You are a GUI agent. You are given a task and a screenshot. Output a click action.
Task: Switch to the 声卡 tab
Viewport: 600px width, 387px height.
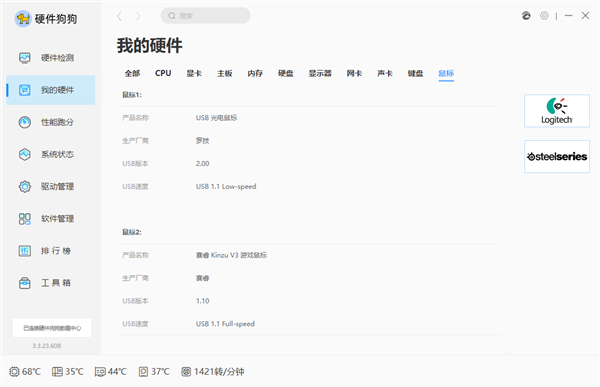[x=385, y=73]
